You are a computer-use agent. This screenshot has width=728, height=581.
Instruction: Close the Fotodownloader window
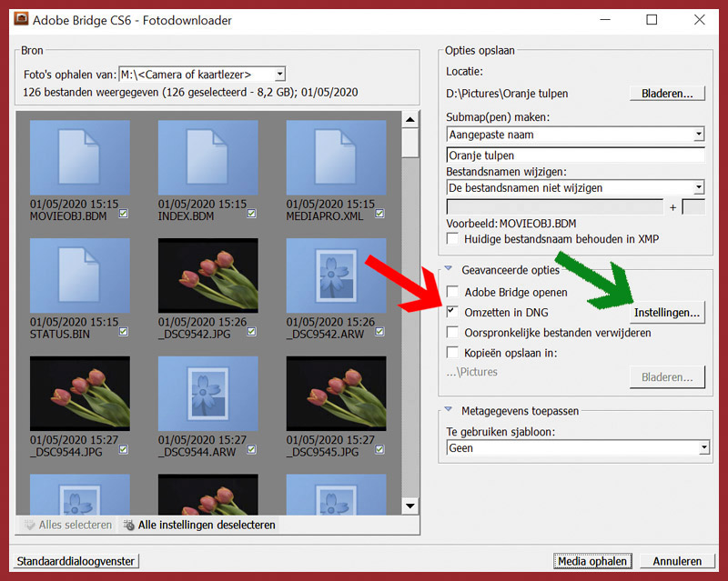pos(699,19)
